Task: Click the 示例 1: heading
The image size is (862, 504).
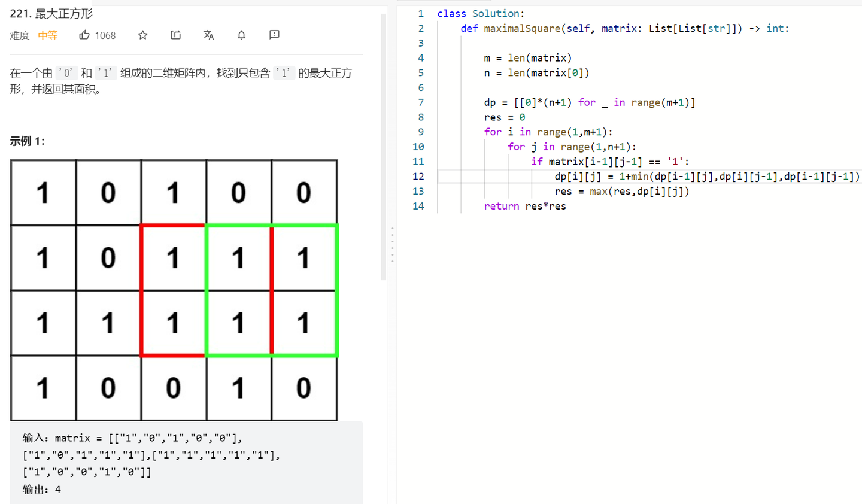Action: click(x=26, y=141)
